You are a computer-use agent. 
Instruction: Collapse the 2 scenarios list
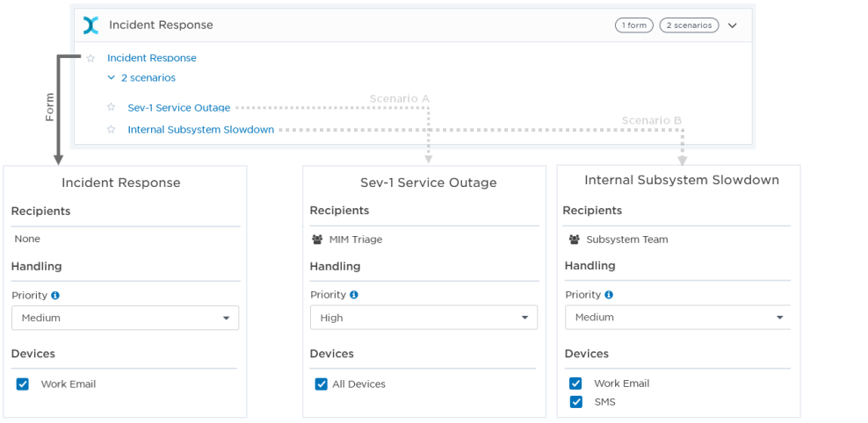click(112, 78)
